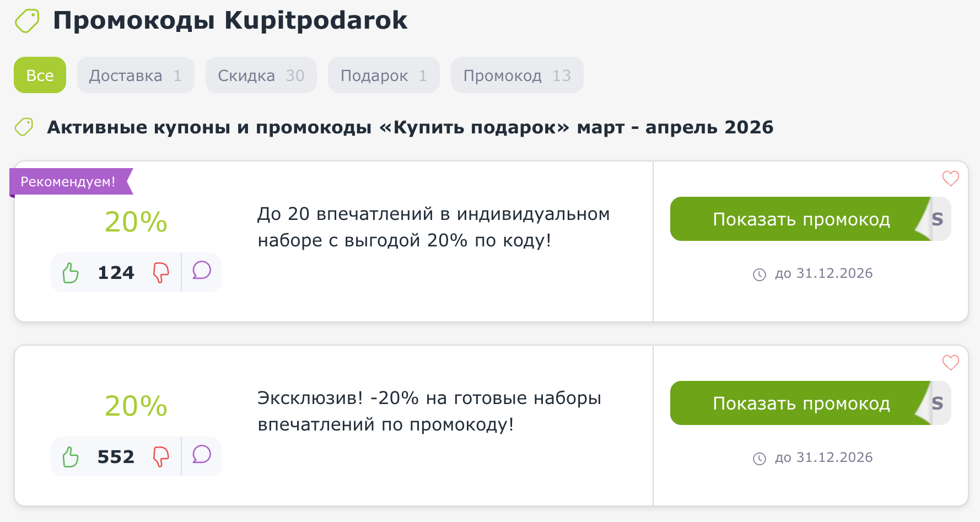Select the Подарок 1 filter
The width and height of the screenshot is (980, 522).
coord(383,75)
